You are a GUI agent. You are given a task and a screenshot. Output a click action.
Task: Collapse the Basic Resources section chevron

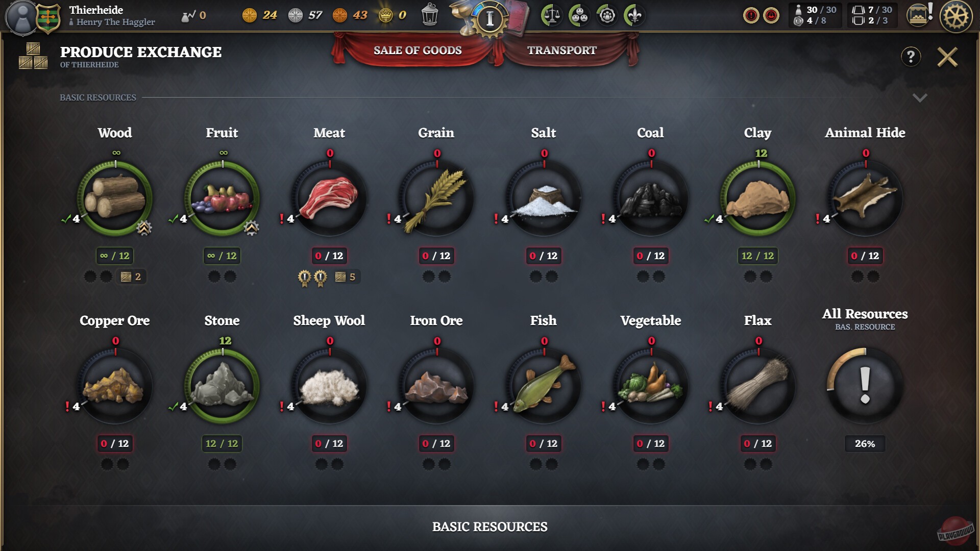[x=920, y=97]
